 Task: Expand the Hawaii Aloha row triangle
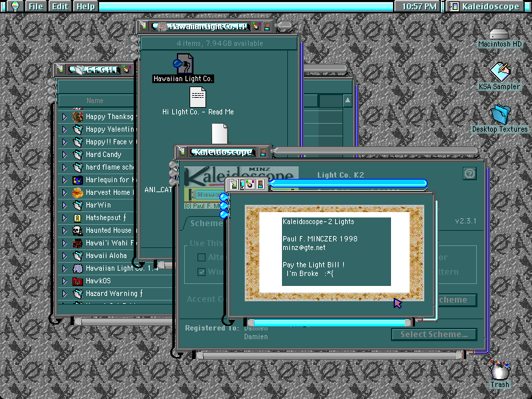tap(65, 256)
